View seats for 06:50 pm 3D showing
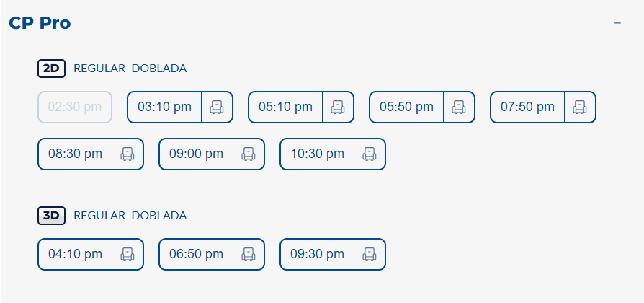This screenshot has height=303, width=644. click(x=249, y=254)
